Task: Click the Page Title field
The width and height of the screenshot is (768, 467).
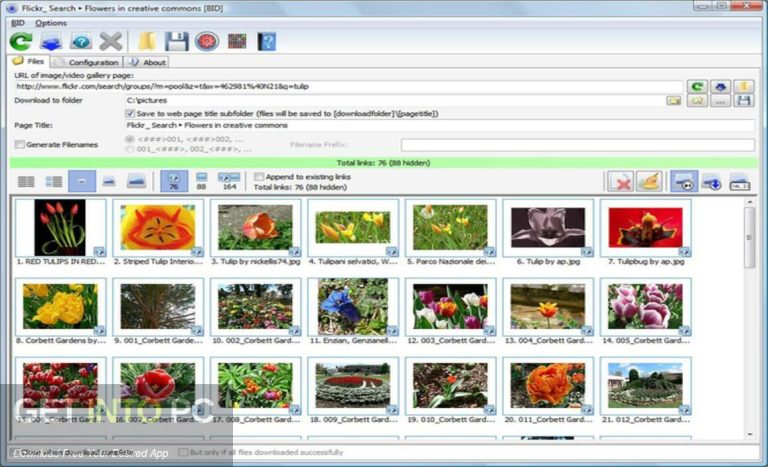Action: [x=439, y=125]
